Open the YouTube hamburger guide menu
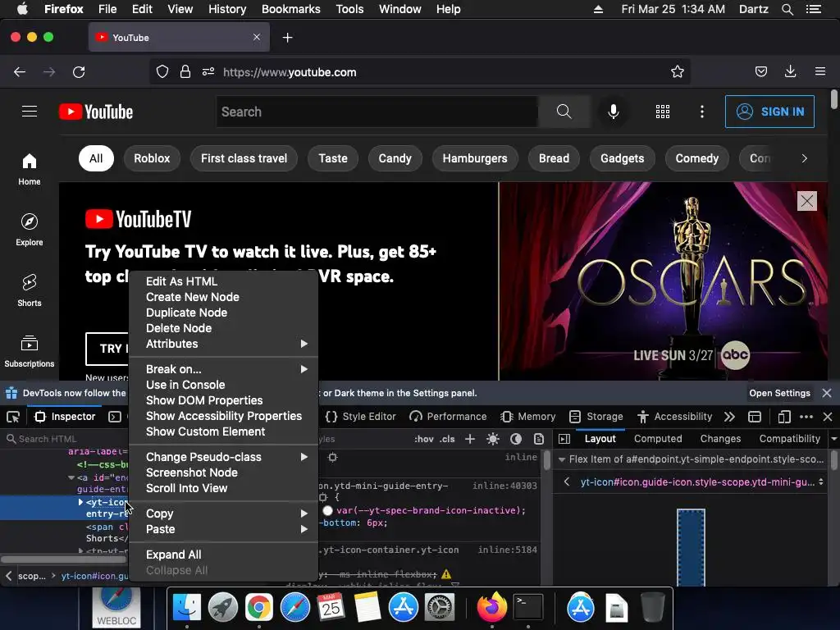840x630 pixels. pos(30,112)
